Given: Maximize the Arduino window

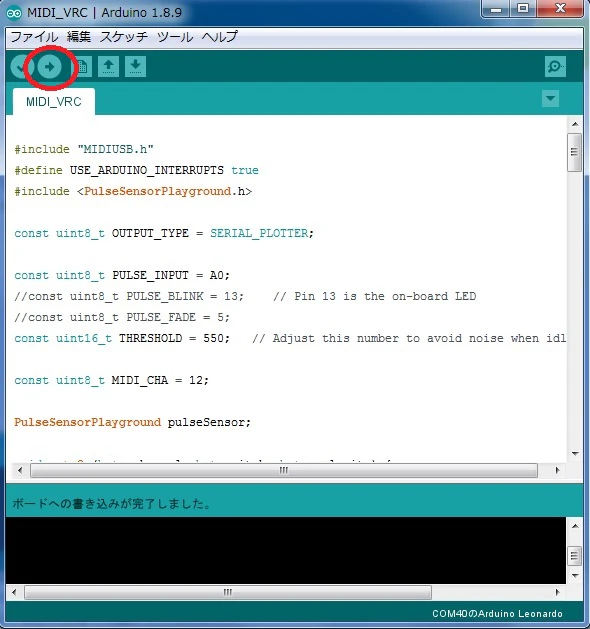Looking at the screenshot, I should (x=523, y=9).
